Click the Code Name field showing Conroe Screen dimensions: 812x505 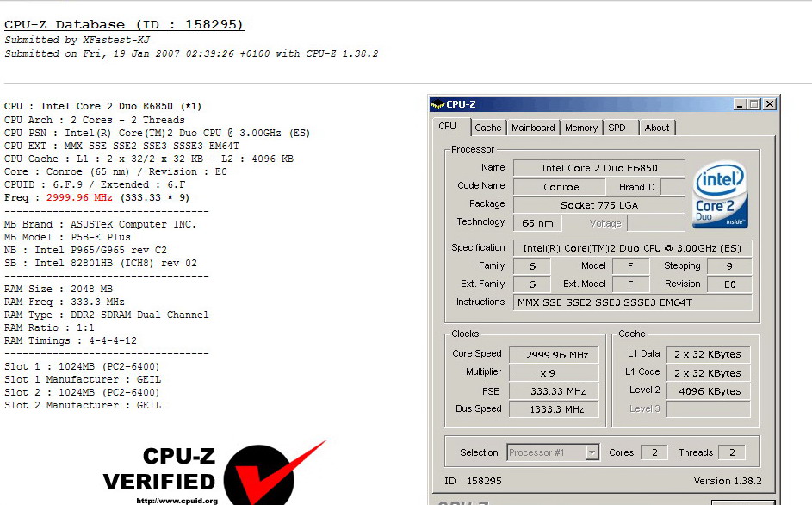click(x=560, y=187)
